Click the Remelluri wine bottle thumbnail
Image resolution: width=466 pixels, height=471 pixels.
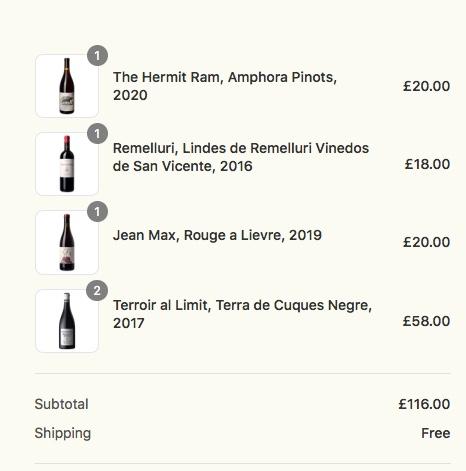67,164
